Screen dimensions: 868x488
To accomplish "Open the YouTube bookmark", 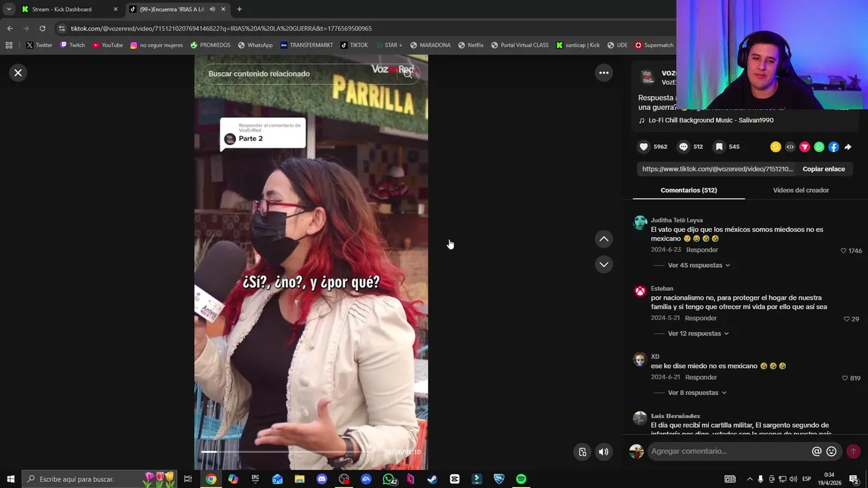I will point(108,45).
